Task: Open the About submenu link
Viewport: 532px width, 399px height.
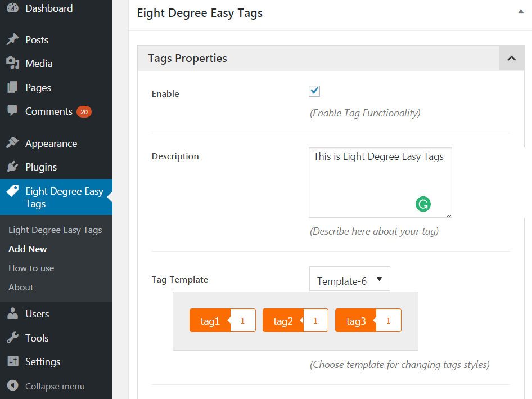Action: pyautogui.click(x=21, y=287)
